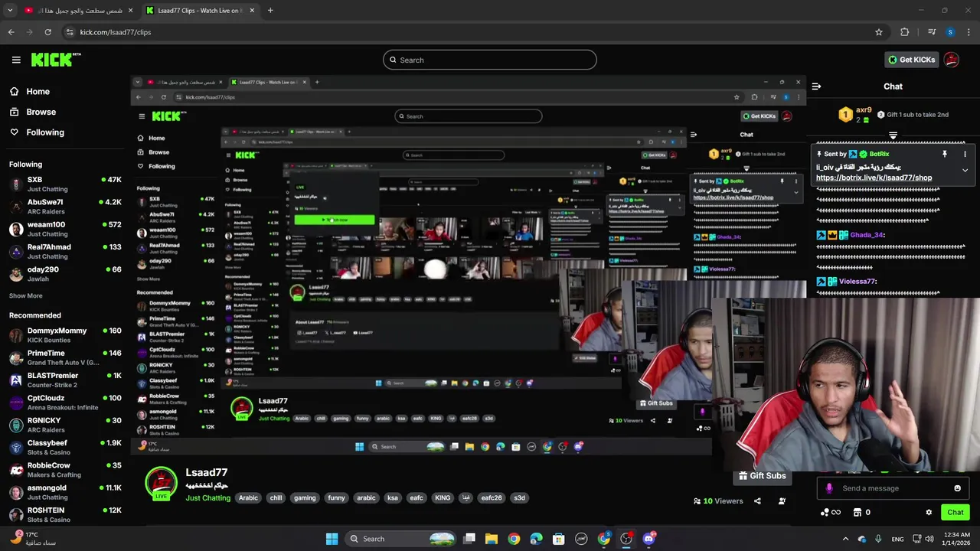Viewport: 980px width, 551px height.
Task: Open the three-dot menu on the pinned message
Action: (x=965, y=154)
